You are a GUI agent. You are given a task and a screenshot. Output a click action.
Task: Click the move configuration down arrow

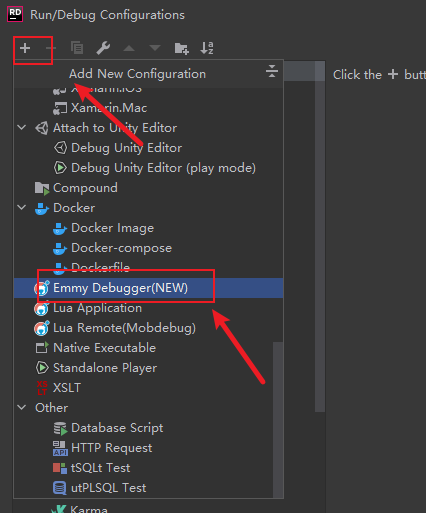tap(155, 48)
